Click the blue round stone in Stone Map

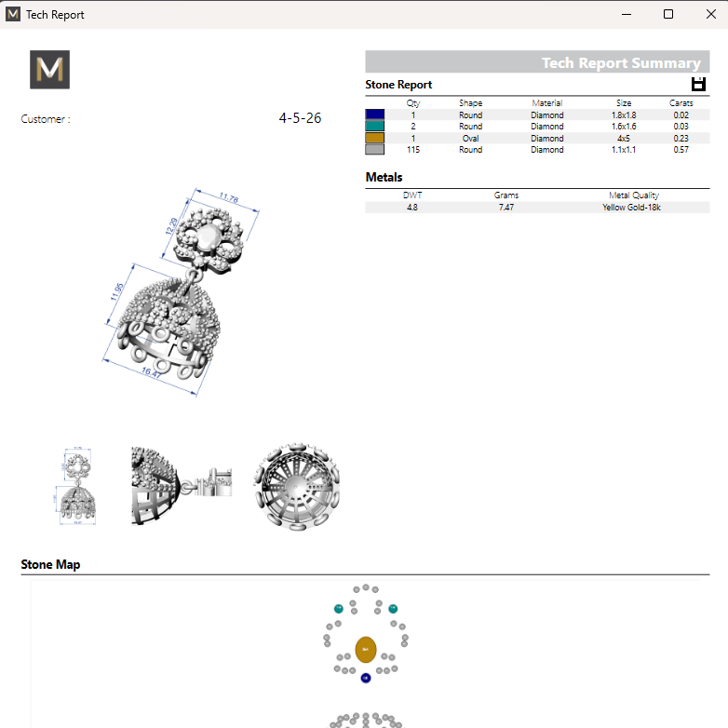(365, 679)
